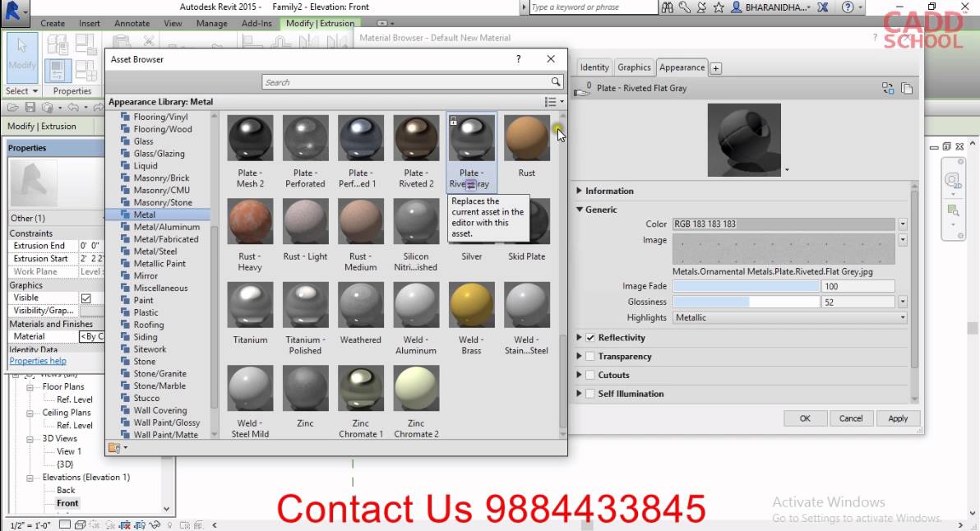Click the reveal hidden elements bulb icon
The height and width of the screenshot is (531, 980).
(169, 525)
